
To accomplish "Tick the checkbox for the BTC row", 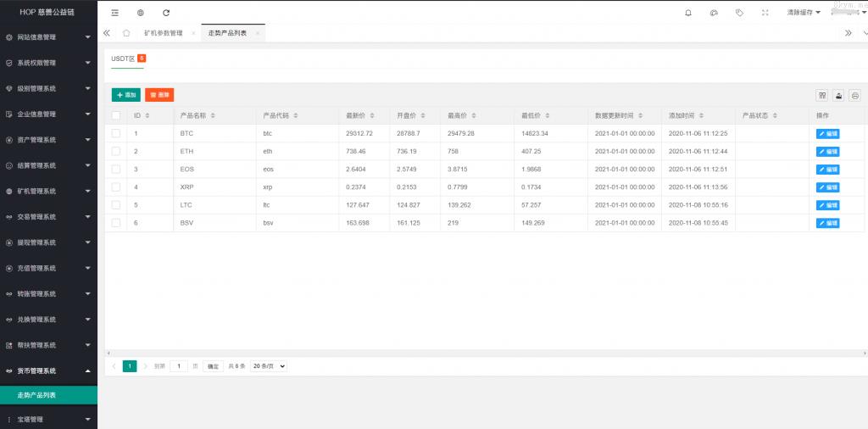I will pyautogui.click(x=116, y=133).
